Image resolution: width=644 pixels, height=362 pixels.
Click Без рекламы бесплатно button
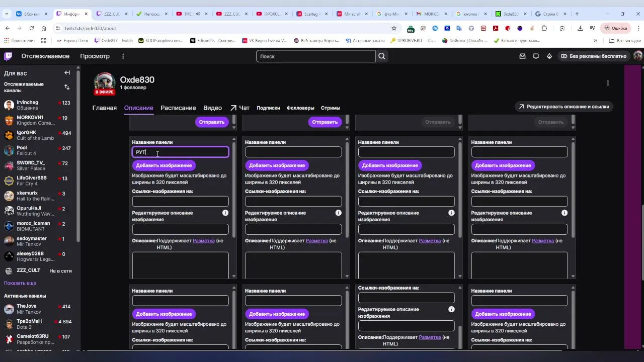click(x=594, y=56)
